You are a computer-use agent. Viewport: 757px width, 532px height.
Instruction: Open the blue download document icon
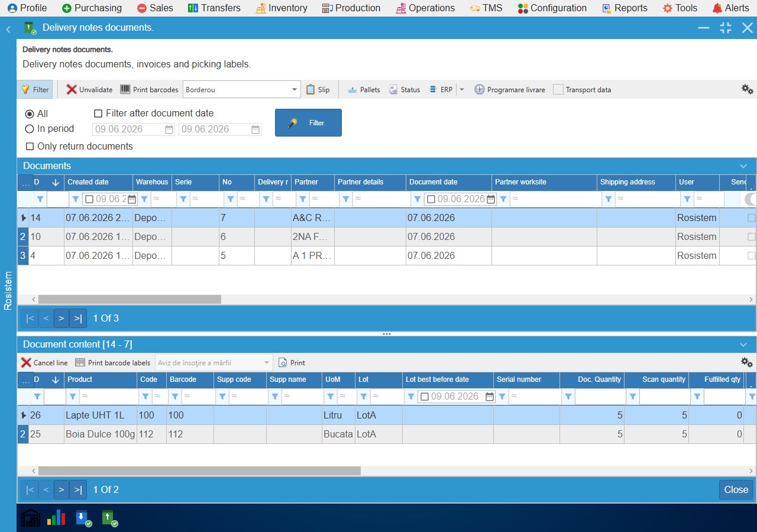point(83,518)
